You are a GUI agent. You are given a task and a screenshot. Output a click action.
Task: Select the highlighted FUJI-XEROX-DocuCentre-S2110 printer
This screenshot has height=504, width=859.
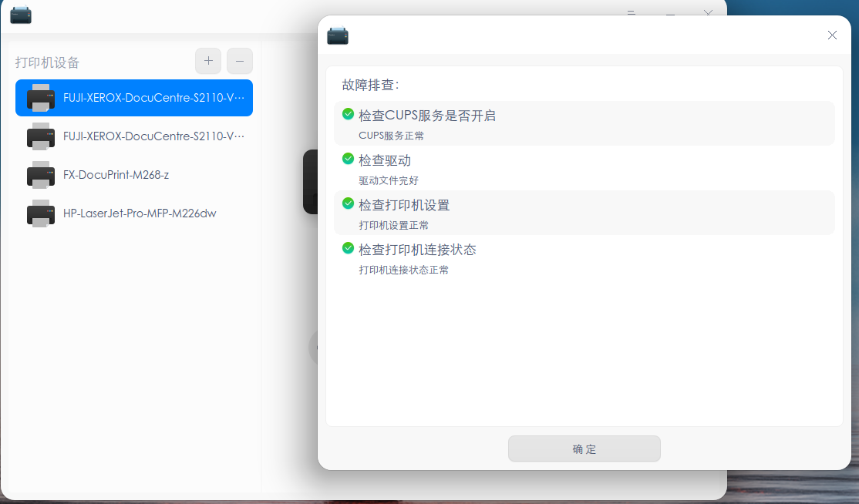(x=134, y=98)
